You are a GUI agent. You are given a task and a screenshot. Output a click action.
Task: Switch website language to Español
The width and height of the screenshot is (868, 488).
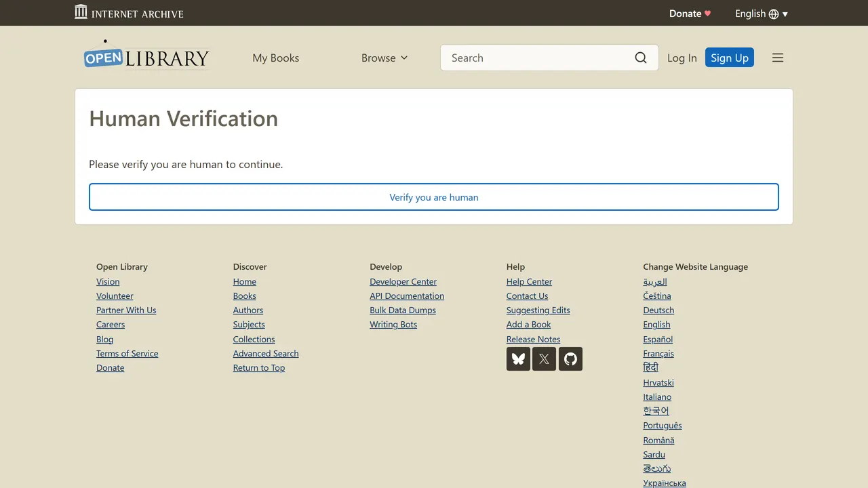pyautogui.click(x=658, y=340)
